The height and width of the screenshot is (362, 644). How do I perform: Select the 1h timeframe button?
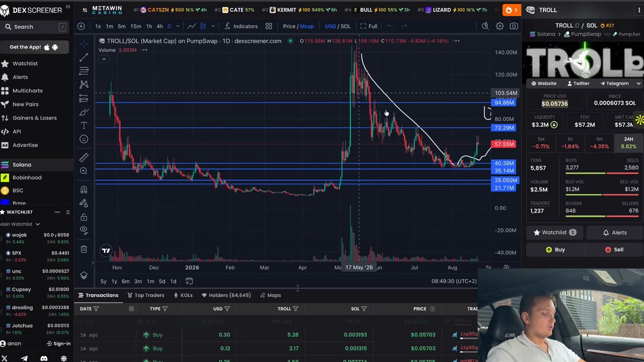pos(149,26)
